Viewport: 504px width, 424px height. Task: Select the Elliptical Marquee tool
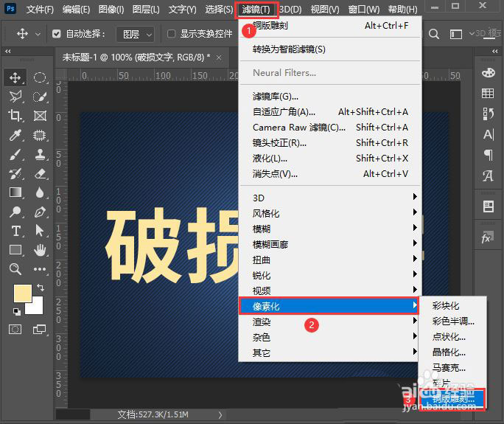pyautogui.click(x=40, y=78)
